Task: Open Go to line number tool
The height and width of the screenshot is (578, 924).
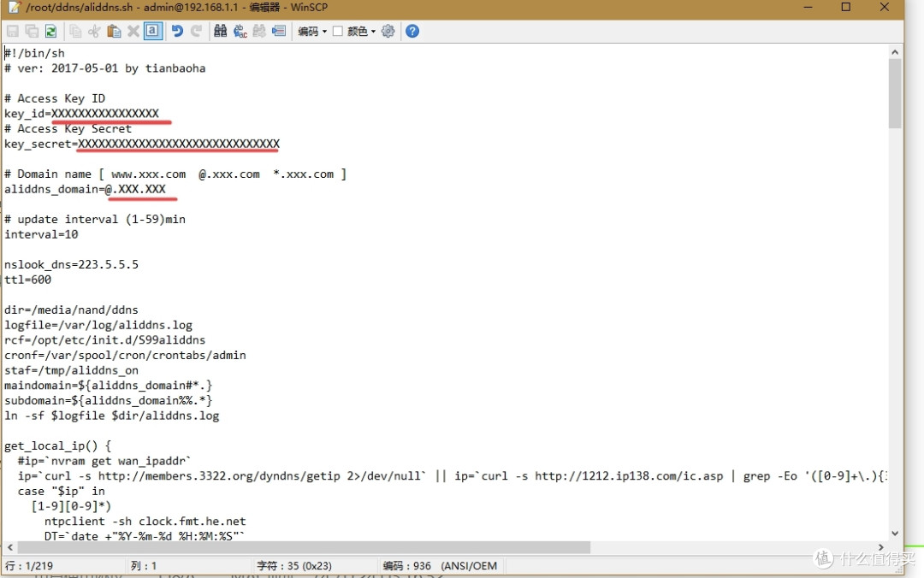Action: 278,31
